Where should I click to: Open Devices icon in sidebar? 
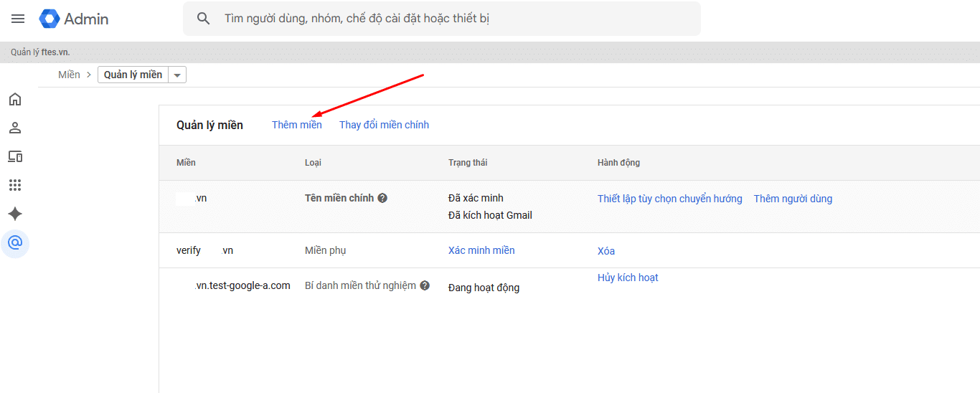(15, 156)
